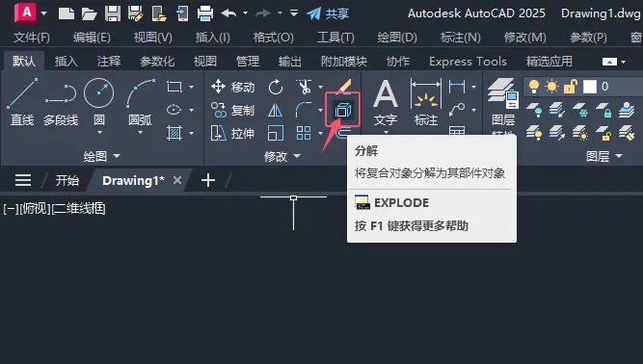Use the Erase eraser tool

pyautogui.click(x=344, y=86)
